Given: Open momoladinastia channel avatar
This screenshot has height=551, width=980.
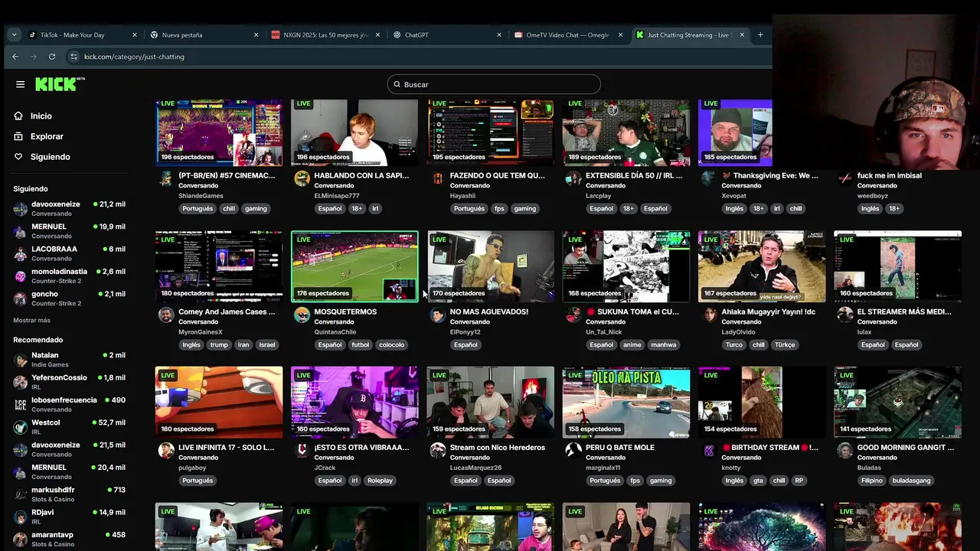Looking at the screenshot, I should 21,275.
